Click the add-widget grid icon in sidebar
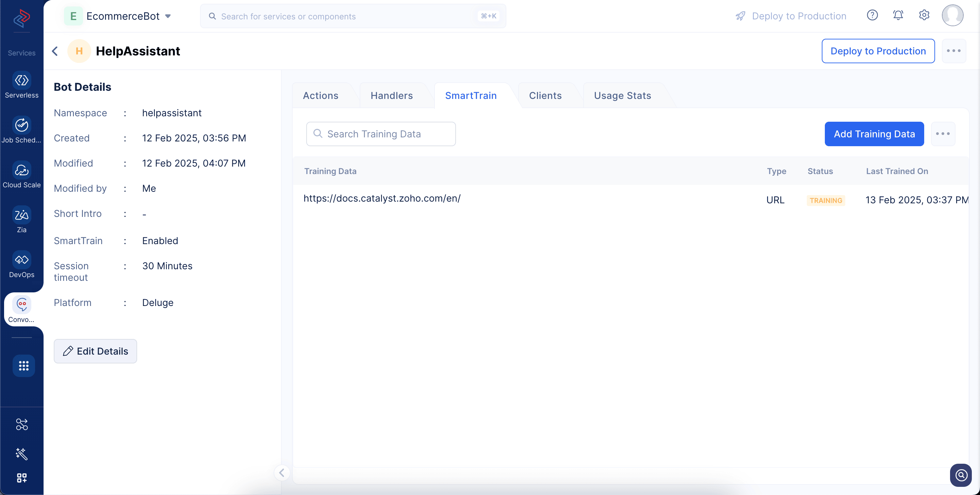This screenshot has width=980, height=495. 22,478
